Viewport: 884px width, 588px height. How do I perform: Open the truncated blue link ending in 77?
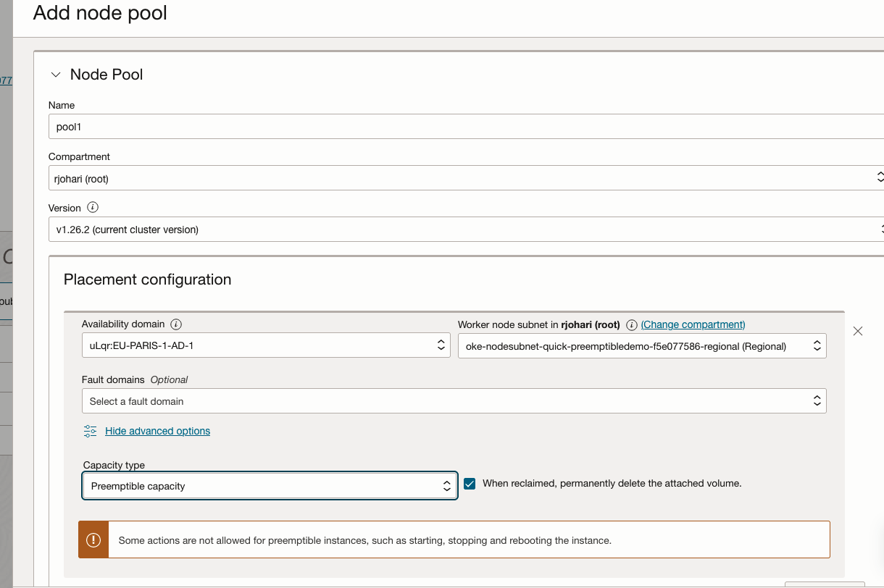6,80
